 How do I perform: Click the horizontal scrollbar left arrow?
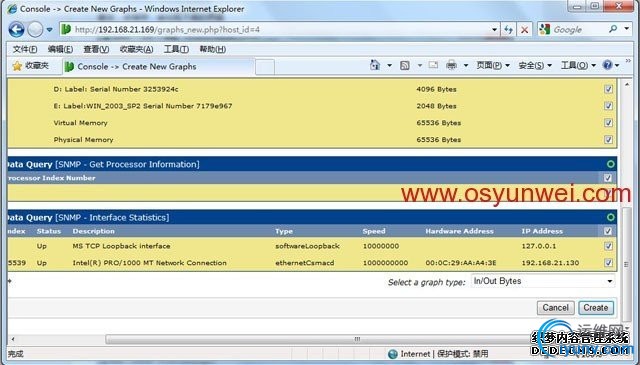pyautogui.click(x=13, y=339)
